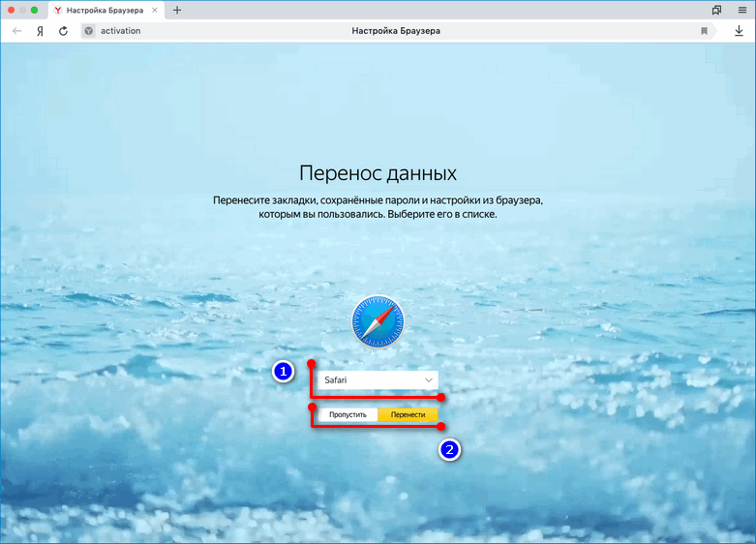Click the green fullscreen window button

[34, 10]
